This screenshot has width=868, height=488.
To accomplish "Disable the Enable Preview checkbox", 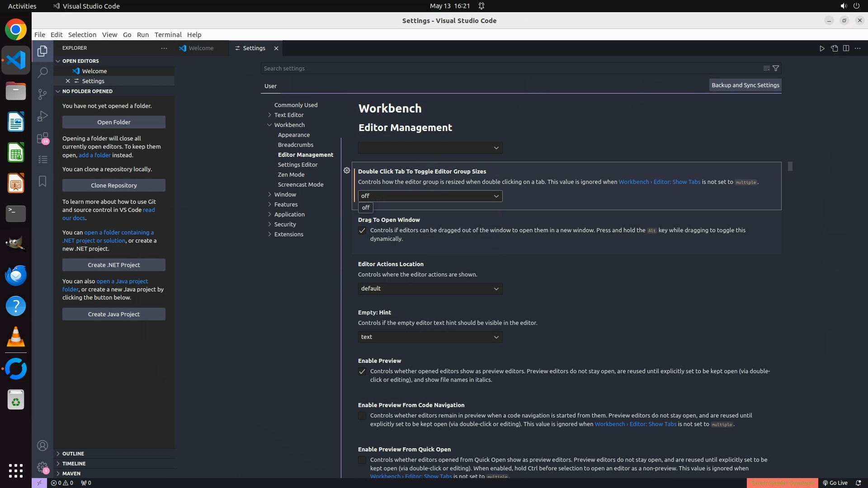I will click(362, 371).
